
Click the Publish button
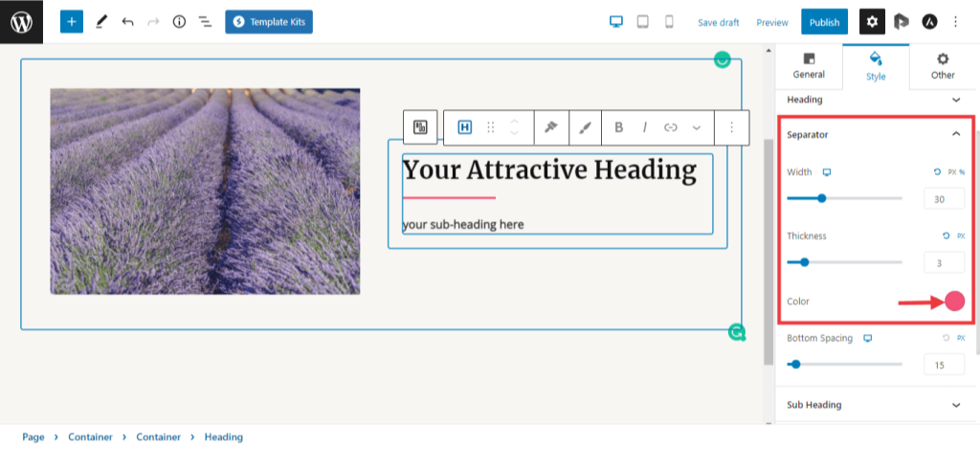tap(824, 22)
